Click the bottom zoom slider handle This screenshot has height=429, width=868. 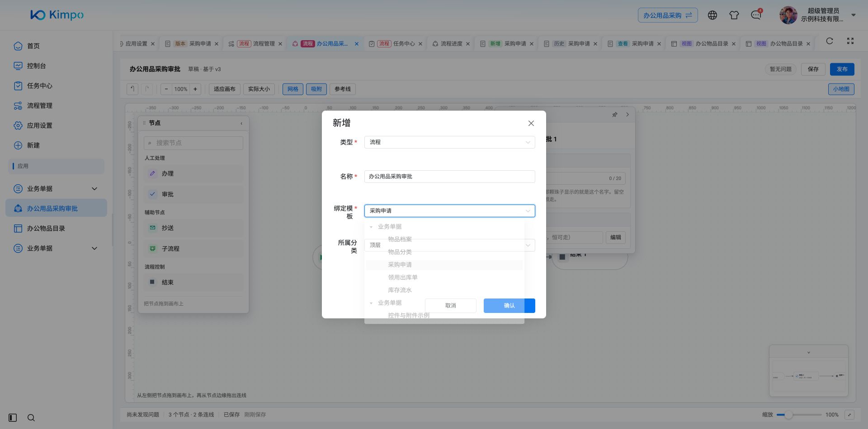788,415
